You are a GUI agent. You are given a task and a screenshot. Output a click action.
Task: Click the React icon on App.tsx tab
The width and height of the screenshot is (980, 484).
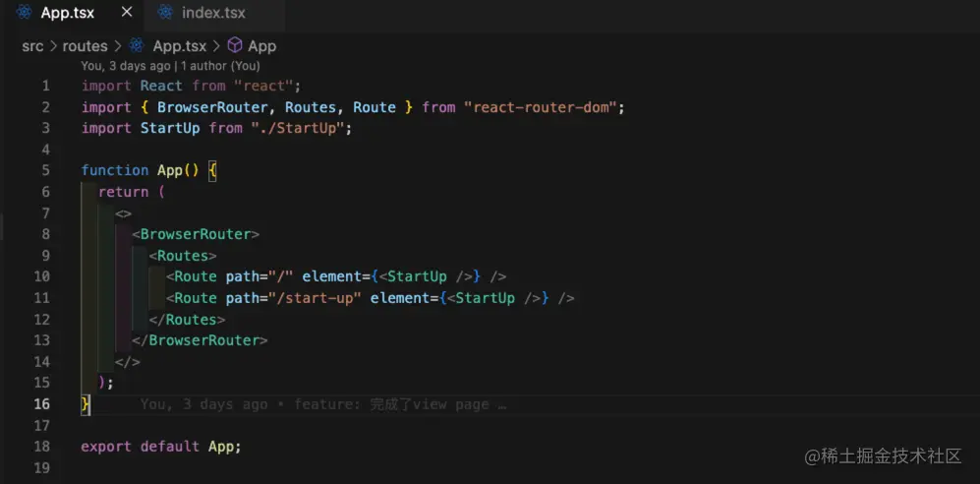tap(24, 12)
